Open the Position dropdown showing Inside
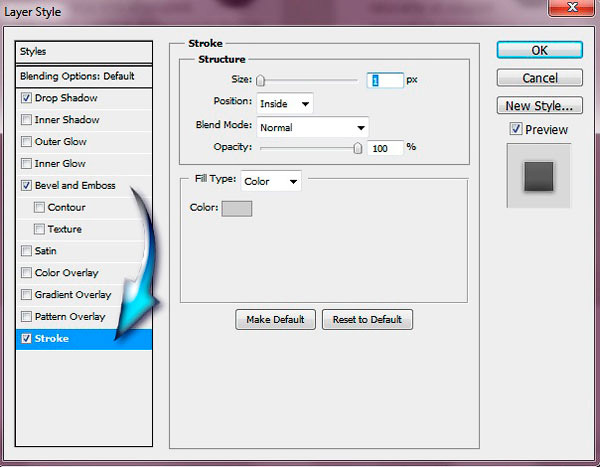 (285, 103)
